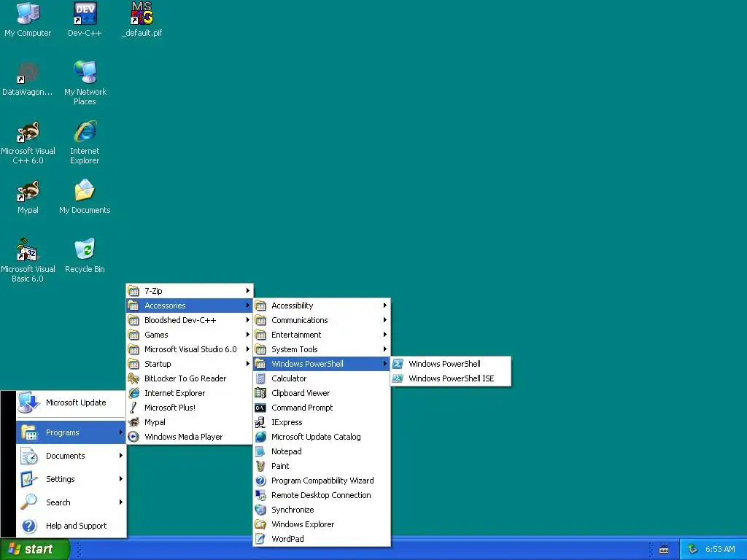Viewport: 747px width, 560px height.
Task: Expand the Startup submenu arrow
Action: click(248, 364)
